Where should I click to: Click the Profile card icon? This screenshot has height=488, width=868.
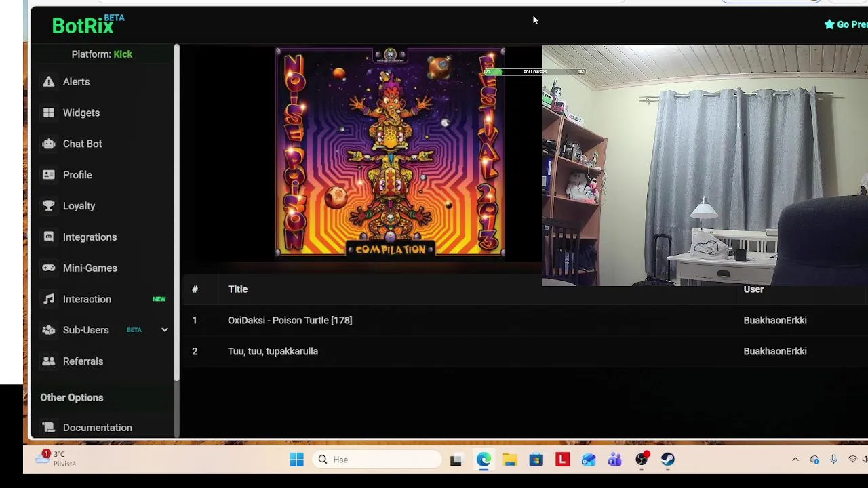coord(49,175)
